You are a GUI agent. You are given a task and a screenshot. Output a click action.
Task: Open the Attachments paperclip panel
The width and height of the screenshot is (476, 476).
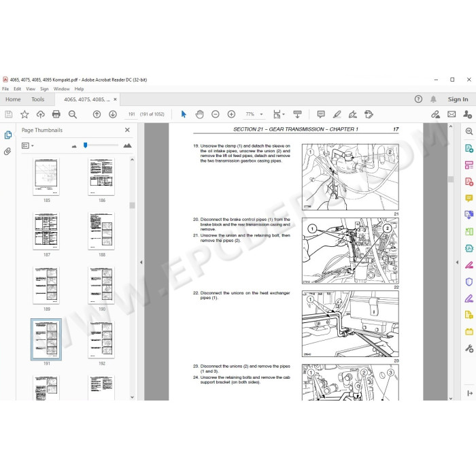(7, 151)
